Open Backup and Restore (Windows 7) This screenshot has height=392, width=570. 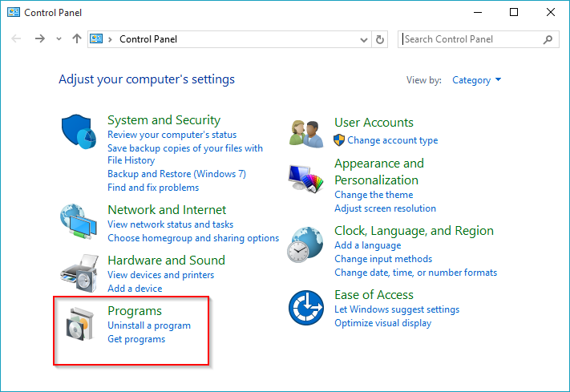[x=176, y=174]
